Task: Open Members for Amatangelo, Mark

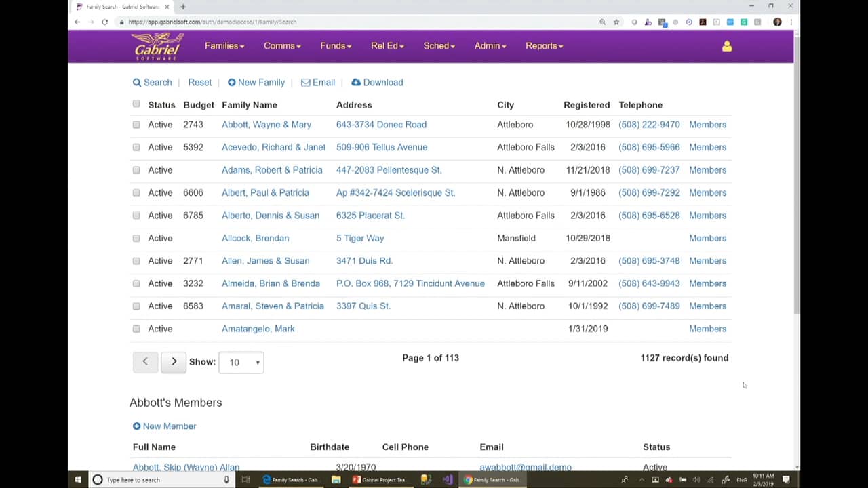Action: tap(707, 329)
